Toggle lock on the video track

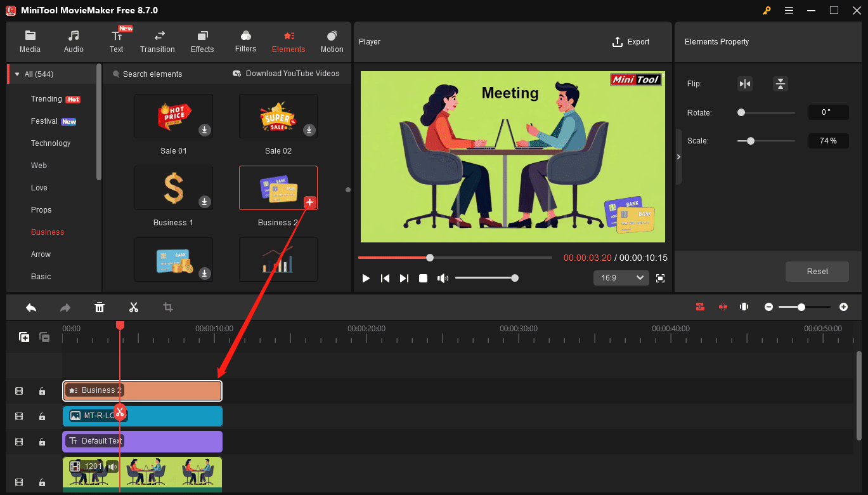tap(42, 482)
